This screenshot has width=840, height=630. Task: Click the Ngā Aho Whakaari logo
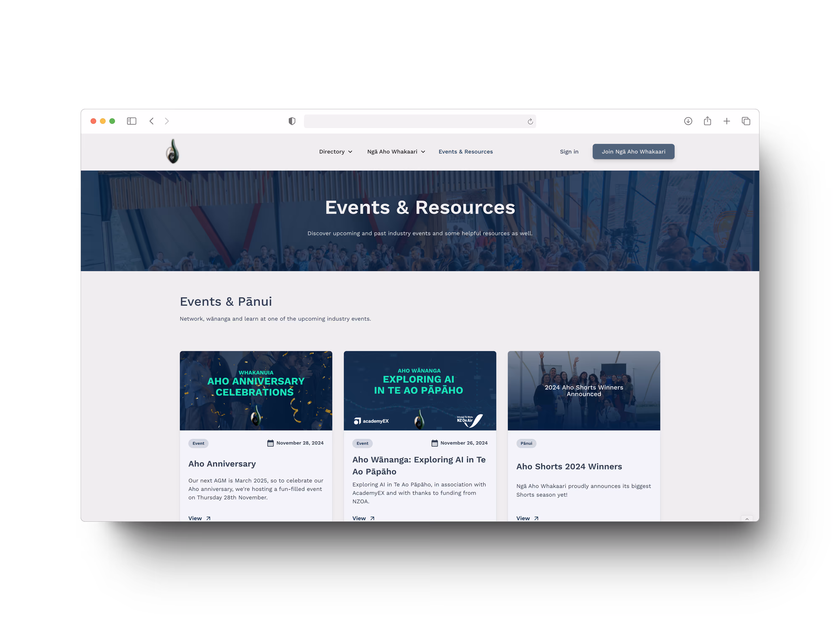(x=173, y=151)
